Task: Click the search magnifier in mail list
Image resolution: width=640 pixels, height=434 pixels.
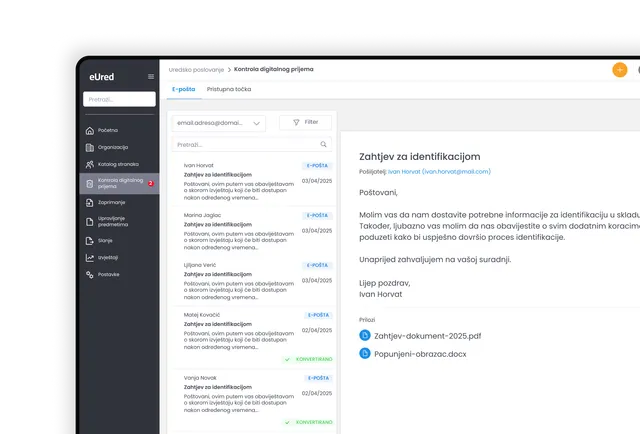Action: (323, 144)
